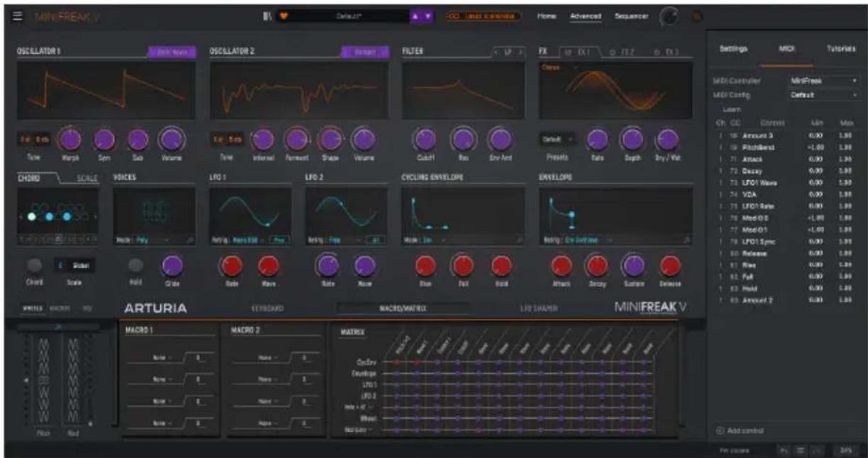Click the Add control button
The height and width of the screenshot is (458, 868).
click(740, 430)
